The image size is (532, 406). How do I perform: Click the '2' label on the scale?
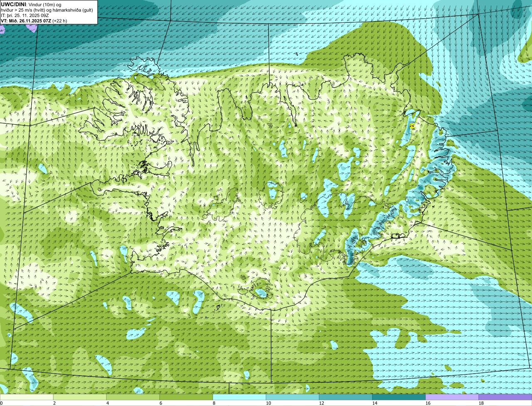54,403
